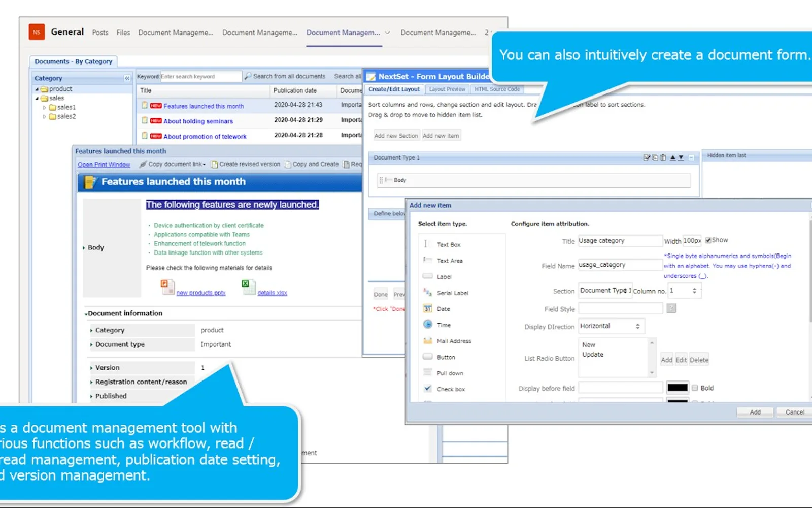Viewport: 812px width, 508px height.
Task: Expand the product folder in Category tree
Action: pyautogui.click(x=37, y=89)
